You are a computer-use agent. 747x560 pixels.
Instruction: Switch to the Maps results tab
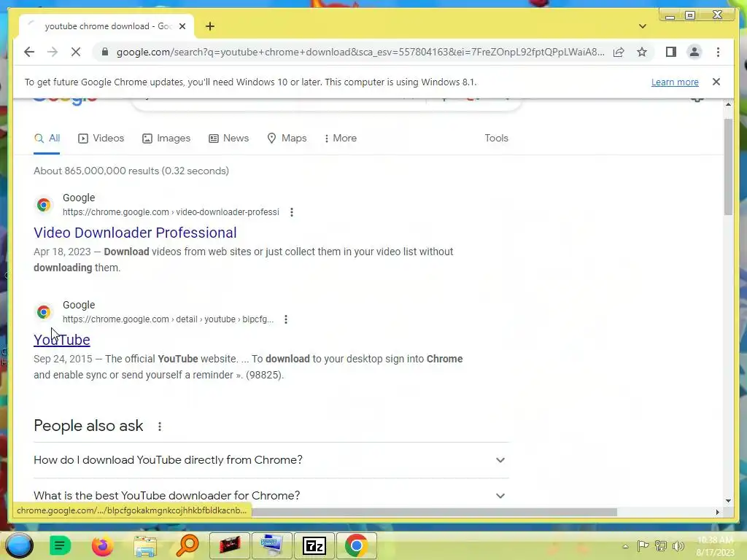[x=287, y=139]
